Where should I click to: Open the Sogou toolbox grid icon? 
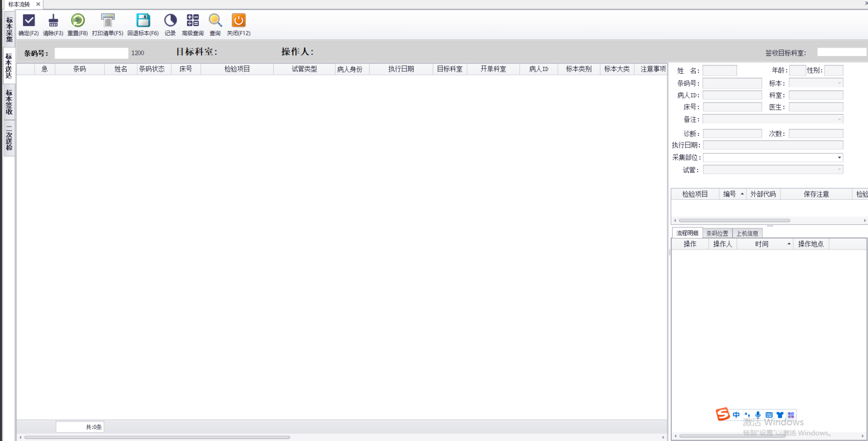(x=791, y=415)
